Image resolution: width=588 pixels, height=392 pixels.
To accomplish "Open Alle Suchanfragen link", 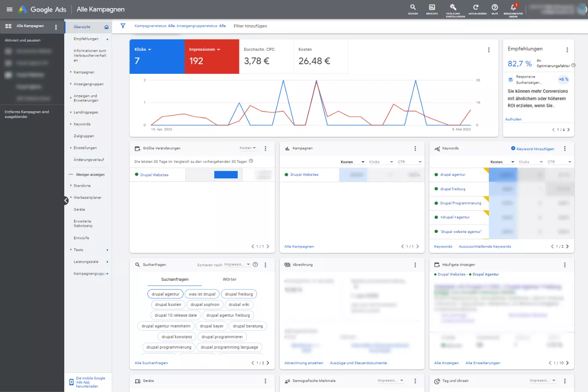I will pyautogui.click(x=151, y=363).
